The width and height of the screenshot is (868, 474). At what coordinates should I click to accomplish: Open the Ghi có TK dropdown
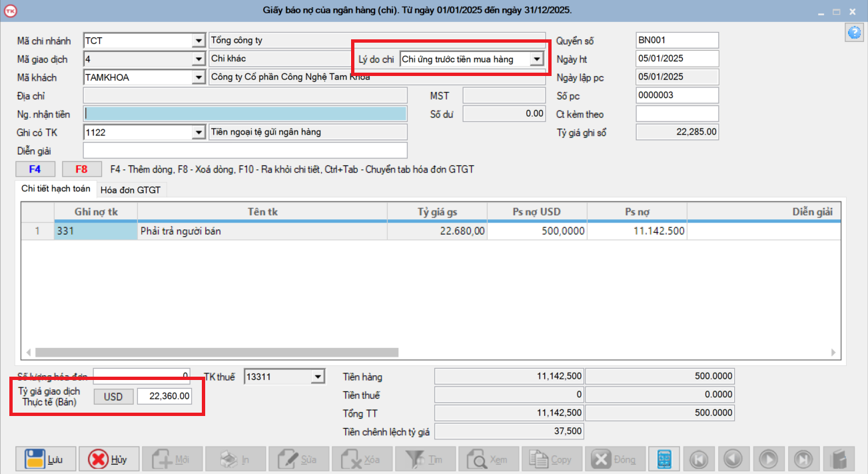[x=199, y=133]
